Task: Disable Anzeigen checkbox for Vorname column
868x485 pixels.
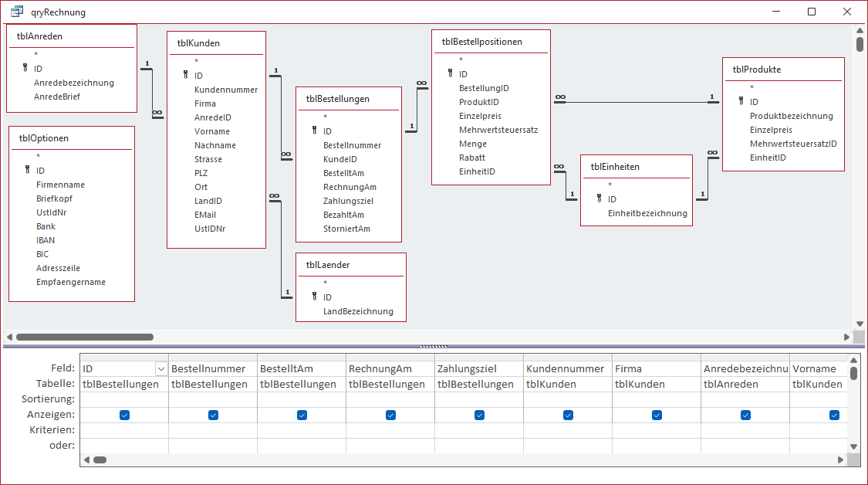Action: coord(834,415)
